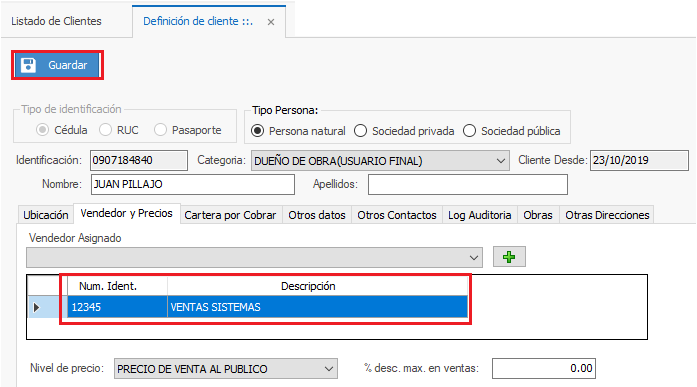Click the Apellidos input field
This screenshot has width=697, height=387.
pyautogui.click(x=468, y=184)
